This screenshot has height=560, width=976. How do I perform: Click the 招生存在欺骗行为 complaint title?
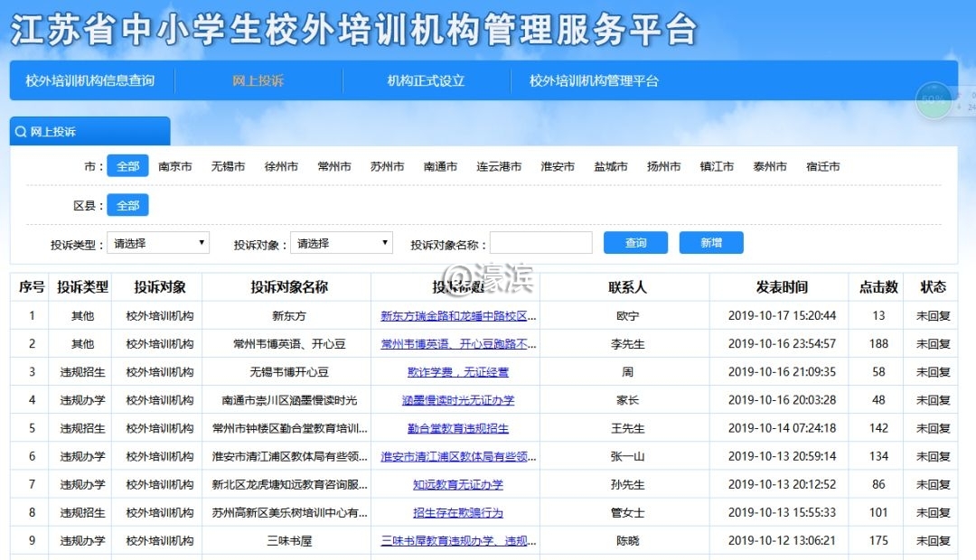[x=458, y=513]
